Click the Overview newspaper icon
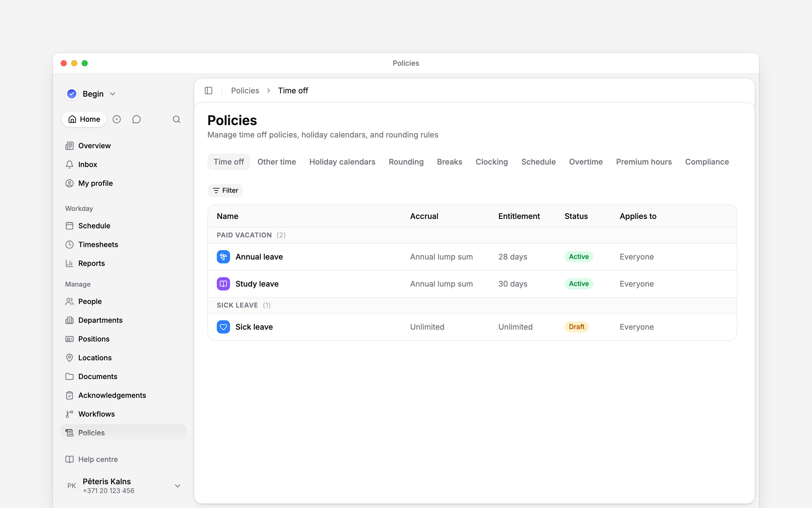Image resolution: width=812 pixels, height=508 pixels. pyautogui.click(x=70, y=146)
